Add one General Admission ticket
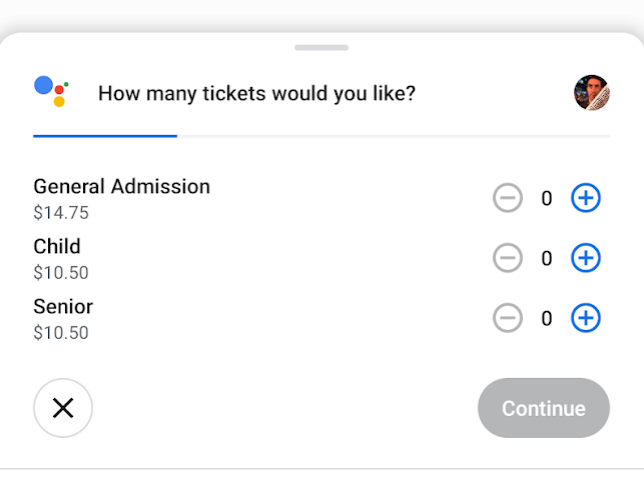Image resolution: width=644 pixels, height=481 pixels. tap(586, 198)
